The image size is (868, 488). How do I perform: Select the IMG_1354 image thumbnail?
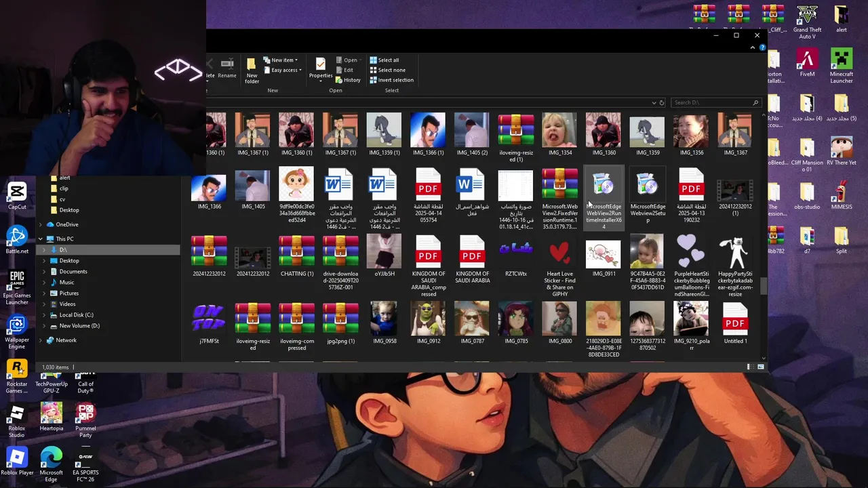click(x=560, y=134)
